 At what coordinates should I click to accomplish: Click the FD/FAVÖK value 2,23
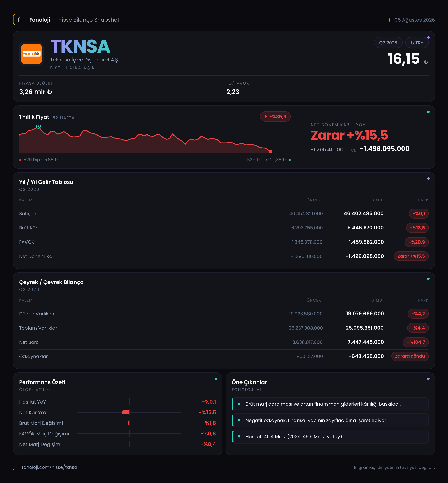(233, 92)
